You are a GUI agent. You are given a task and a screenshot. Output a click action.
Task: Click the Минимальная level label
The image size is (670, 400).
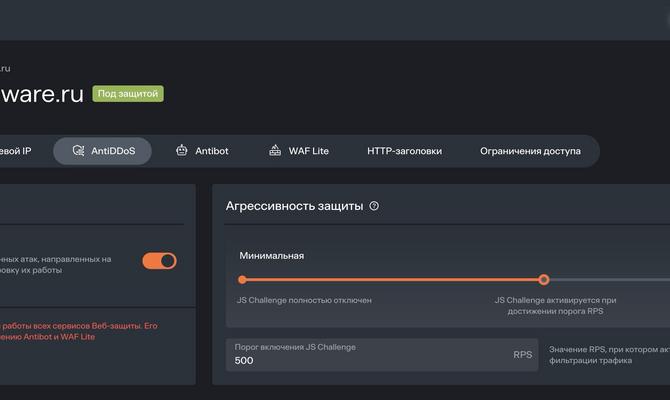click(x=270, y=255)
